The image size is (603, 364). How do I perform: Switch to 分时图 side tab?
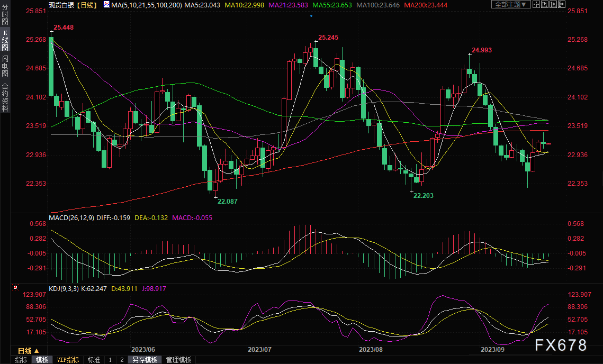click(x=5, y=17)
